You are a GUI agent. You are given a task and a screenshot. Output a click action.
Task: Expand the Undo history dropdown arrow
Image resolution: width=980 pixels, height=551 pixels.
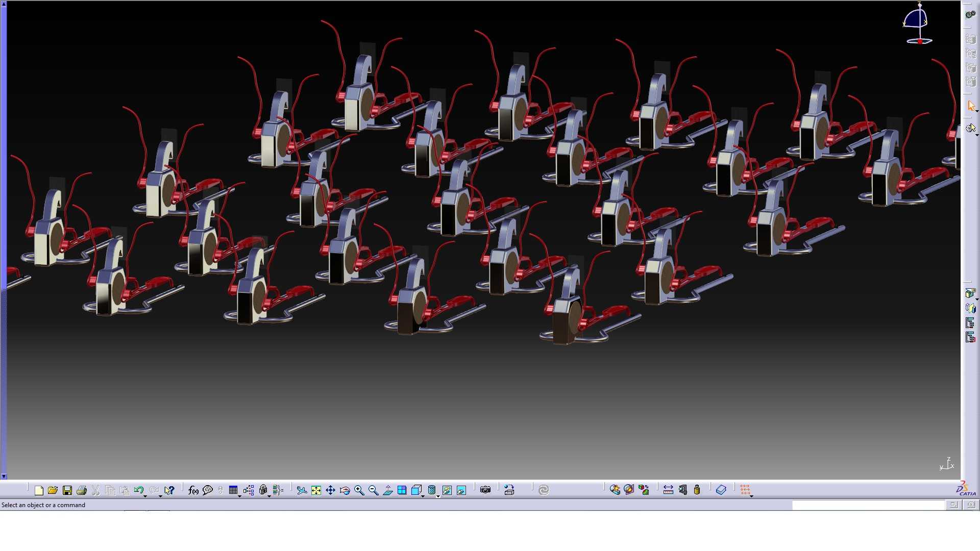coord(145,496)
